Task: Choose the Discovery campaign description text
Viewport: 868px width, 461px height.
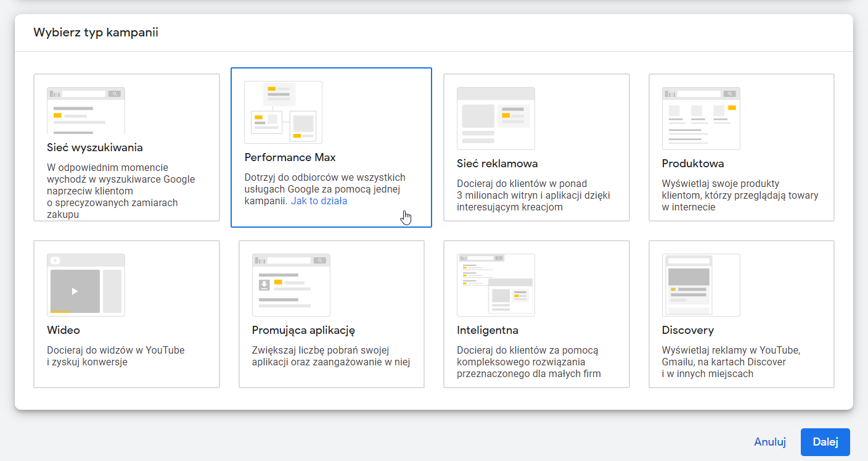Action: [x=731, y=362]
